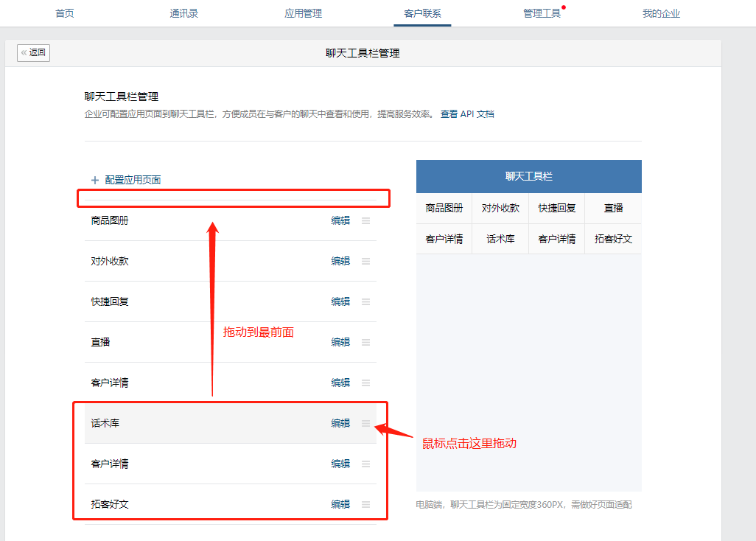Edit the 商品图册 entry
Image resolution: width=756 pixels, height=541 pixels.
[340, 220]
